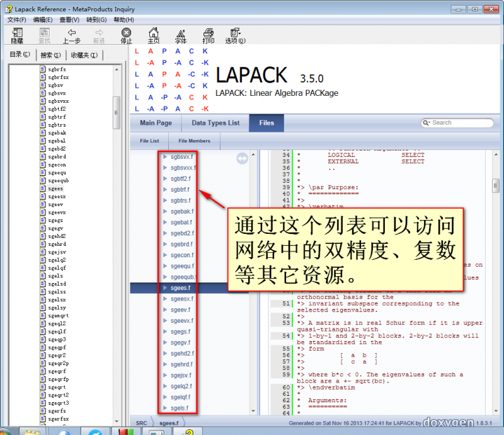The image size is (504, 435).
Task: Select sgelss in the contents tree
Action: click(57, 291)
